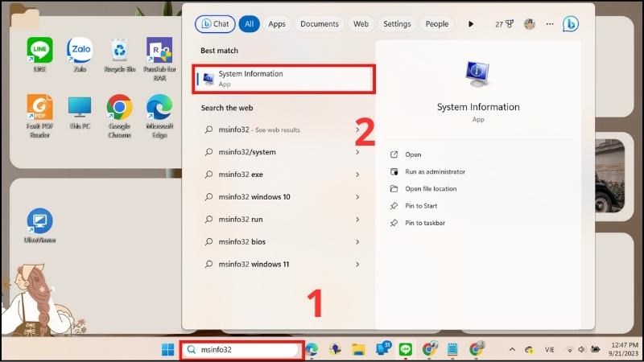644x362 pixels.
Task: Expand msinfo32 windows 10 suggestion arrow
Action: (x=357, y=197)
